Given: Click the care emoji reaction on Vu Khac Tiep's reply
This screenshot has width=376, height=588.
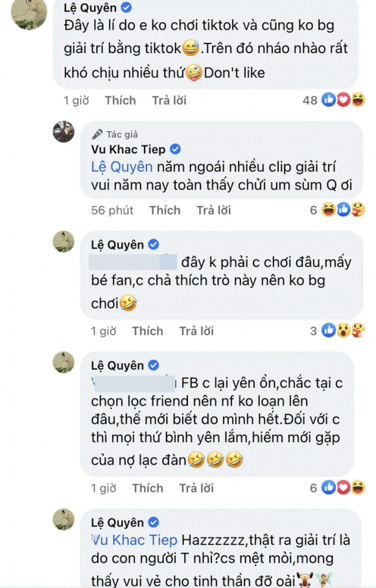Looking at the screenshot, I should coord(358,209).
